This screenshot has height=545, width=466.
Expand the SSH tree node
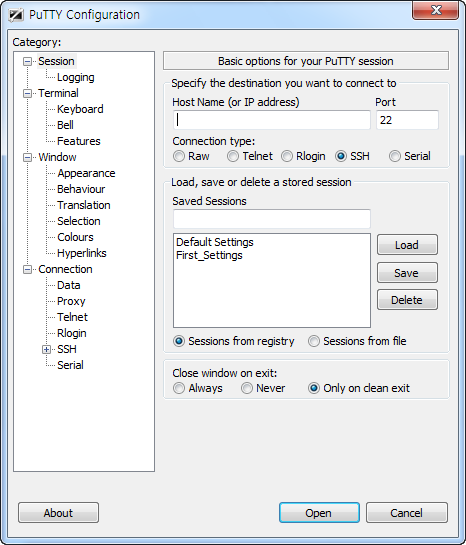[46, 349]
